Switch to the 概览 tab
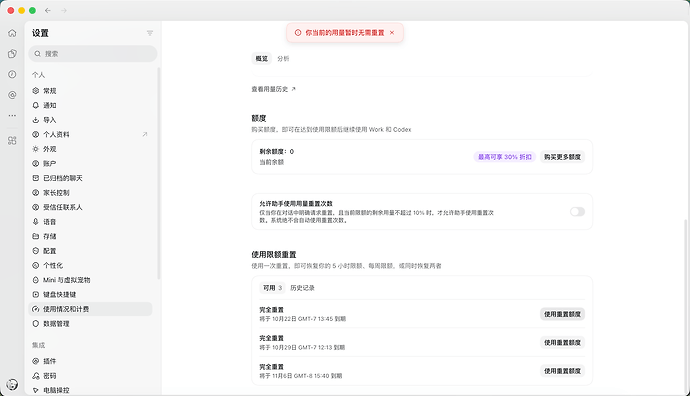Screen dimensions: 690x396 262,59
